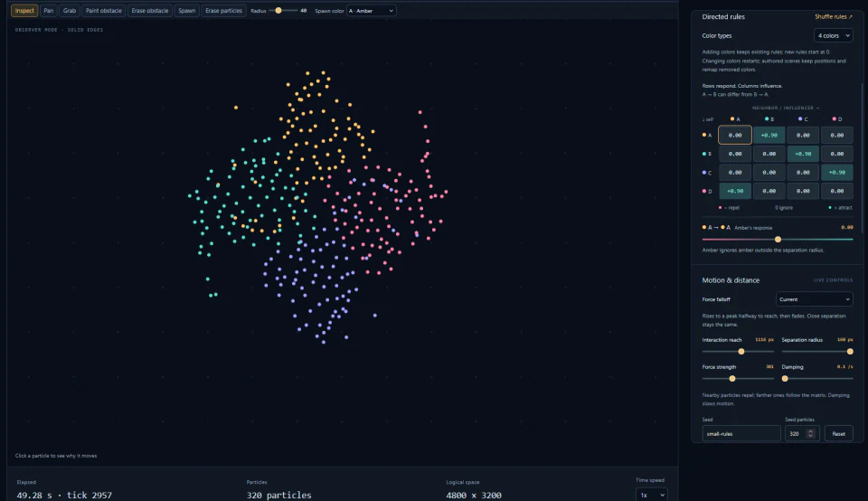
Task: Click the elapsed '49.28 s · tick 2957' readout
Action: (x=64, y=495)
